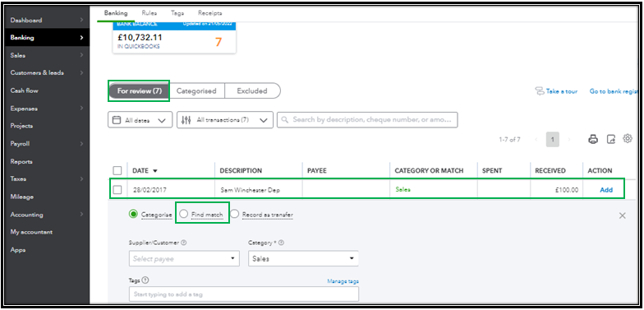Switch to the Tags tab

click(177, 13)
